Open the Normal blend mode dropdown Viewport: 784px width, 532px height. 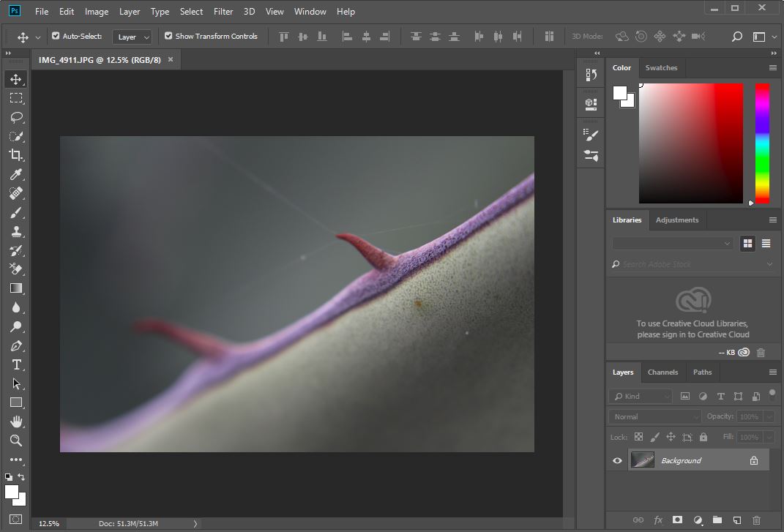(654, 416)
